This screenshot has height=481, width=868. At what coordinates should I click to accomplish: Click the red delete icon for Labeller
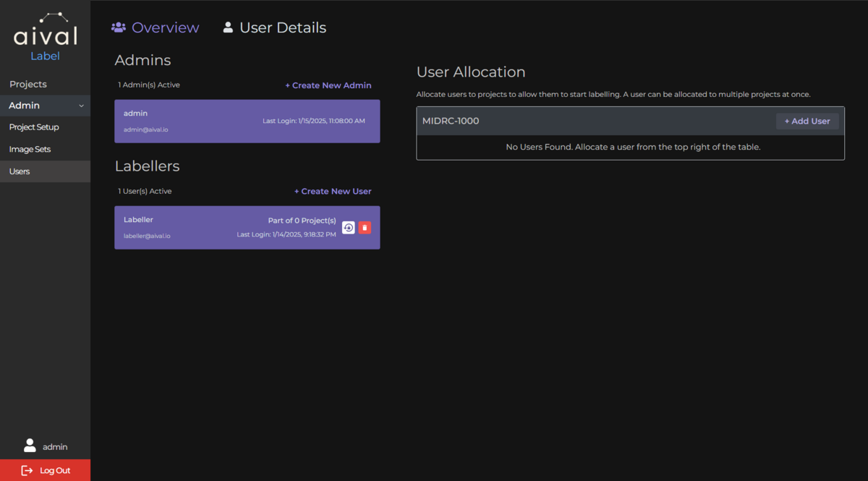pyautogui.click(x=365, y=227)
